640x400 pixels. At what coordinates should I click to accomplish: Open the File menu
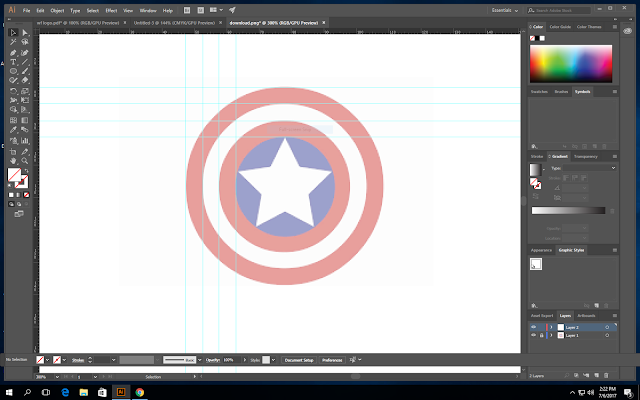(27, 10)
